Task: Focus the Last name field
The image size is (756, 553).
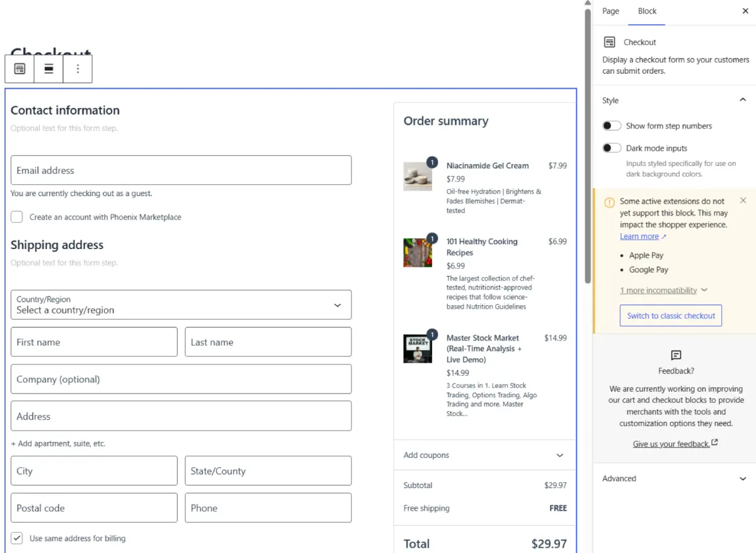Action: coord(268,342)
